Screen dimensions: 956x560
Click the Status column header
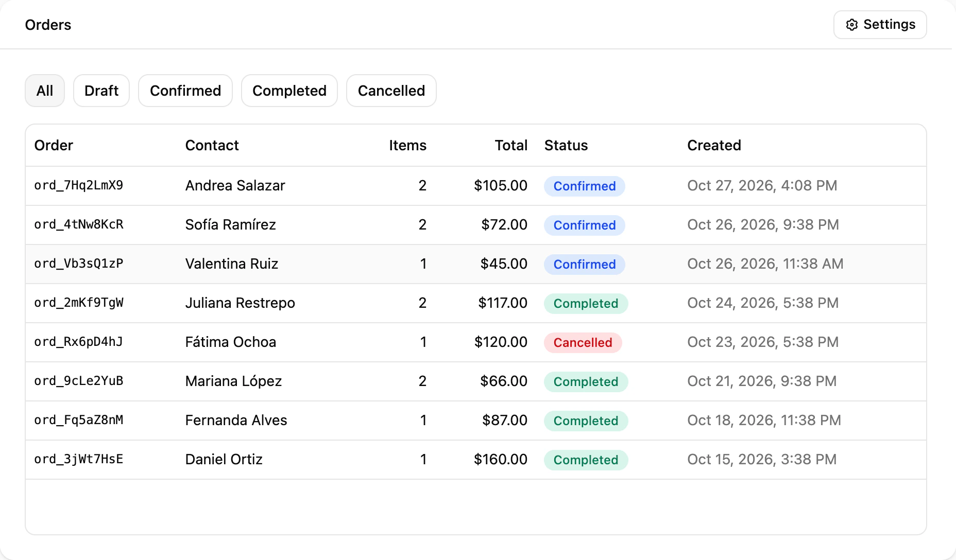point(566,145)
